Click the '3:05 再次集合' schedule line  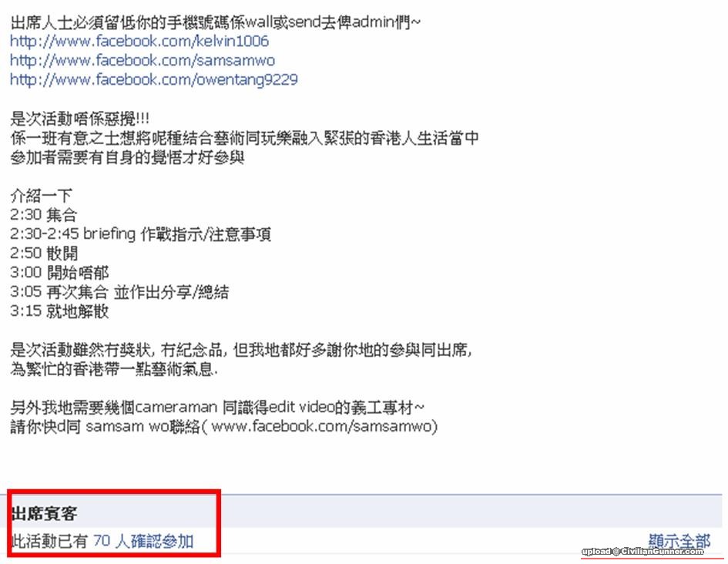[119, 292]
